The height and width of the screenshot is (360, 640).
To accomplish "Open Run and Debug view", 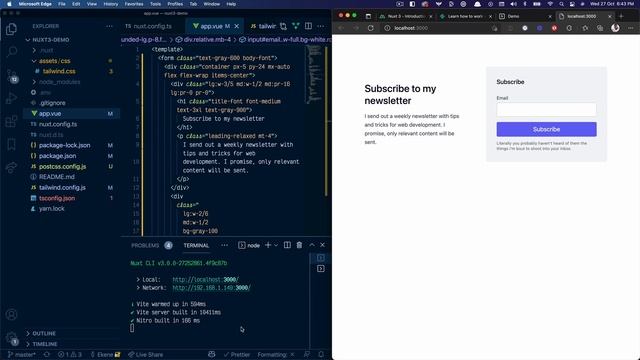I will coord(11,98).
